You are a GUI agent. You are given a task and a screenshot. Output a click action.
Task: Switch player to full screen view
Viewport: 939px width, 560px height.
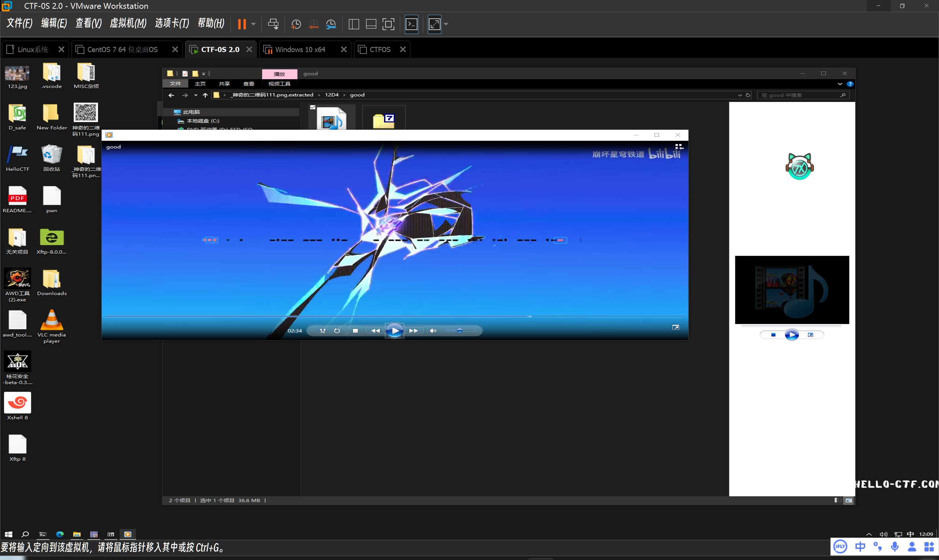[x=676, y=327]
